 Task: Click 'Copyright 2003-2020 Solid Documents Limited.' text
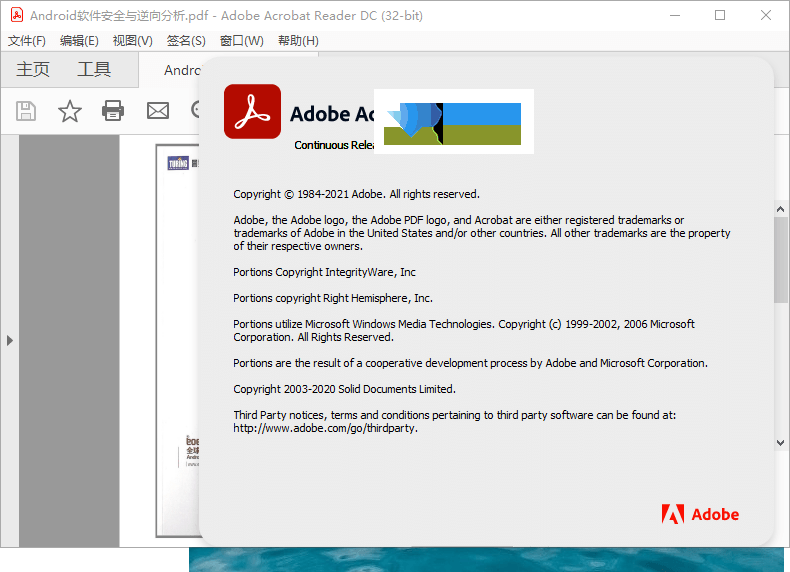(345, 389)
